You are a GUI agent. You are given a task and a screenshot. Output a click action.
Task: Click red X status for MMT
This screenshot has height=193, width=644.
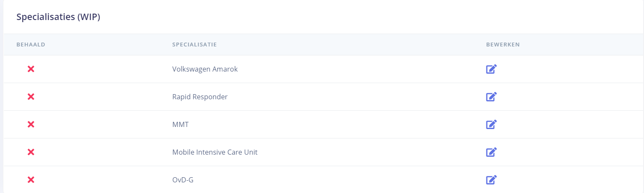(31, 124)
